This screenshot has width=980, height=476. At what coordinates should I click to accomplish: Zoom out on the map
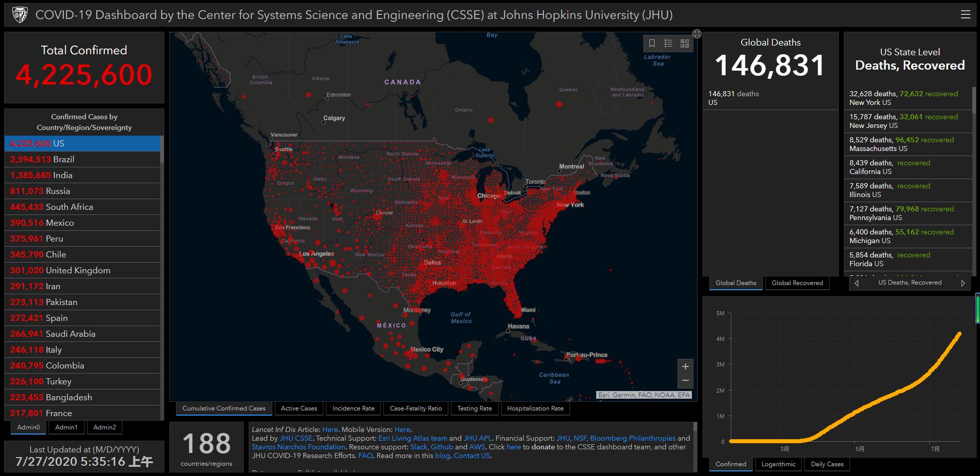685,381
